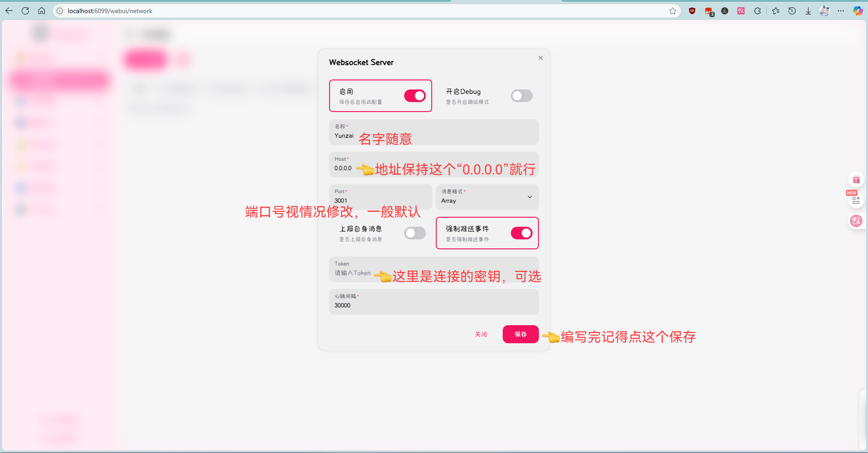
Task: Turn off 强制推送事件 toggle
Action: pyautogui.click(x=521, y=233)
